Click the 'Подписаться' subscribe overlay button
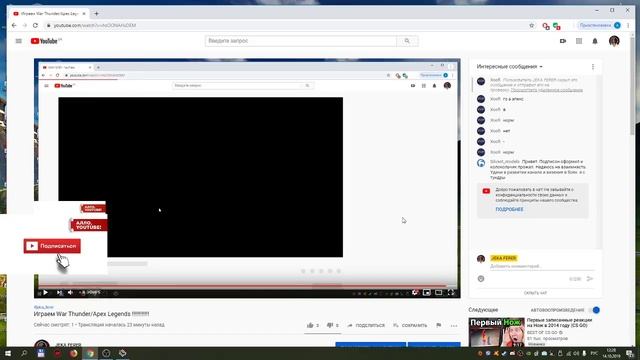Viewport: 640px width, 360px height. click(52, 246)
